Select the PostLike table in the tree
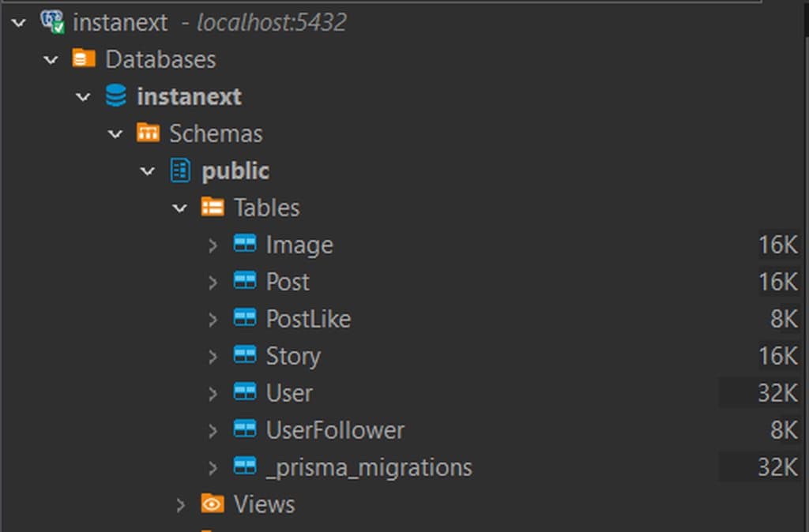This screenshot has height=532, width=809. (309, 319)
